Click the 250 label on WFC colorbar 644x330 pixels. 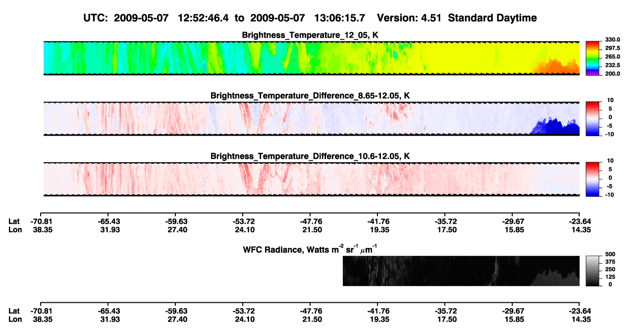(610, 269)
